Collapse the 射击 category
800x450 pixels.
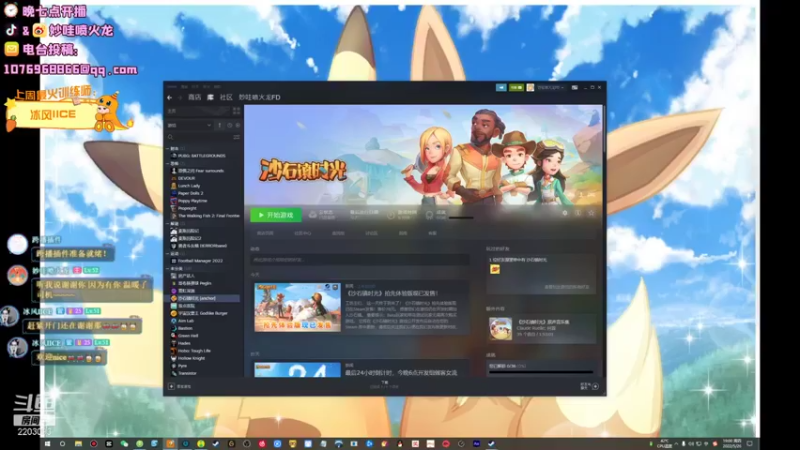click(x=167, y=148)
